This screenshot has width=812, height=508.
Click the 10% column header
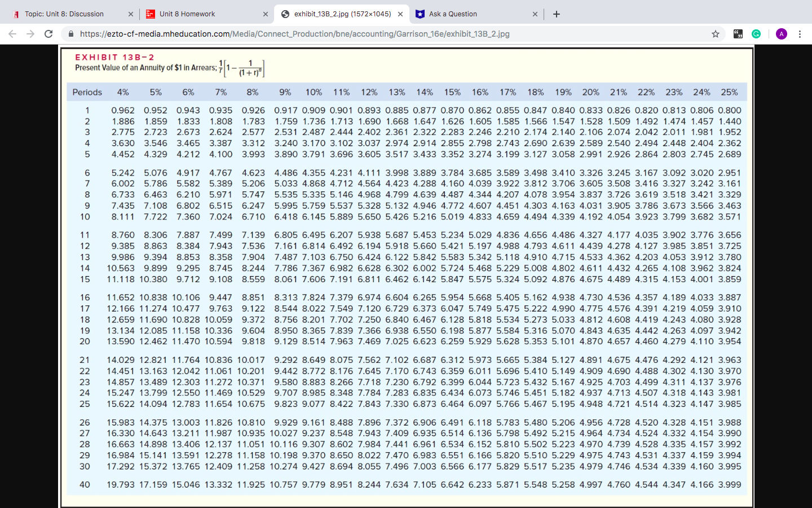click(314, 92)
